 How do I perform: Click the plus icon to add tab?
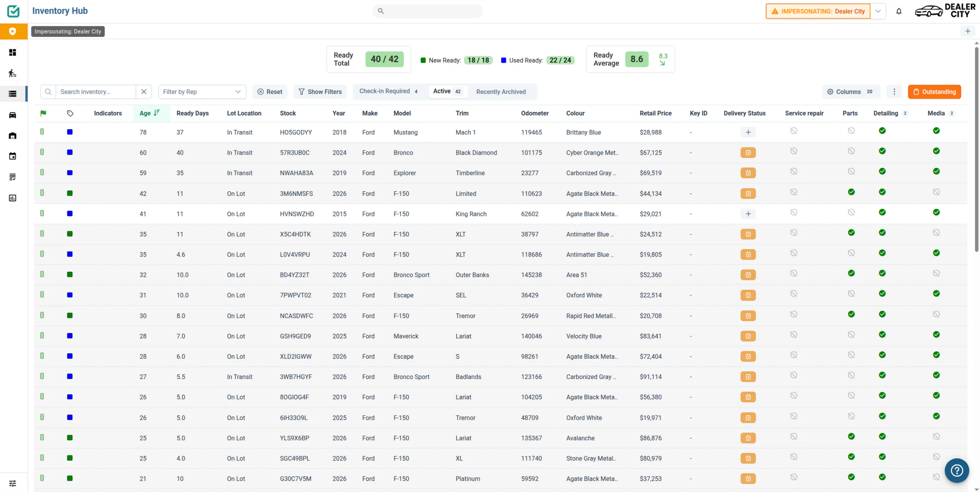[x=968, y=31]
